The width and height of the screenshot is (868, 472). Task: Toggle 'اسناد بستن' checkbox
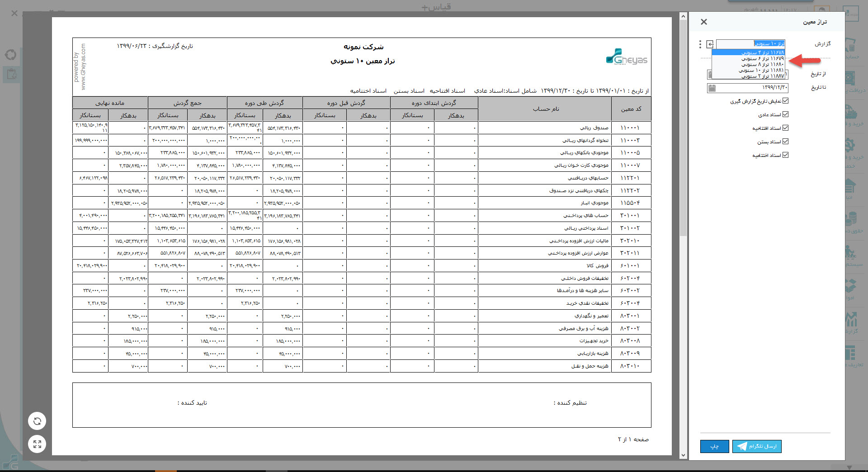pos(785,142)
